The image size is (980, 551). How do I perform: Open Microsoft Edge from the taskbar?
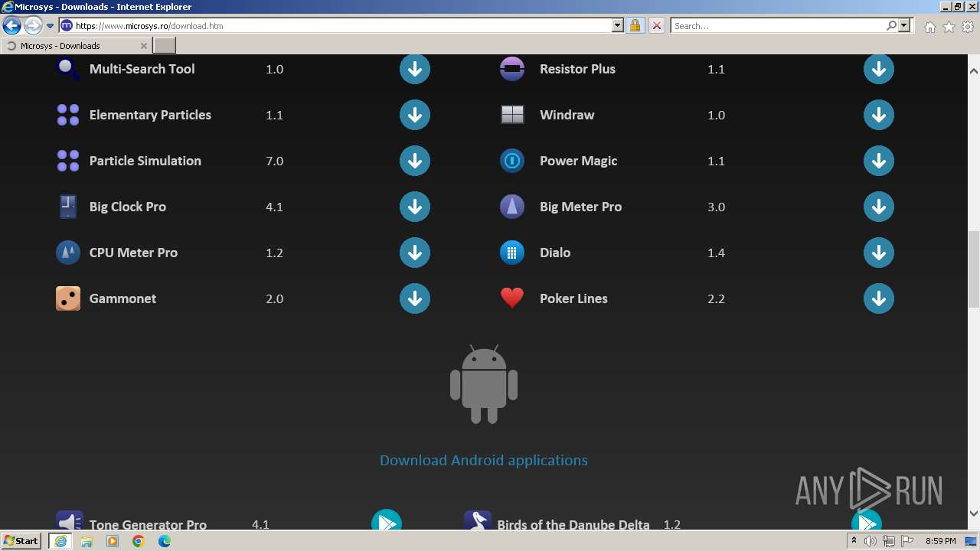click(165, 541)
